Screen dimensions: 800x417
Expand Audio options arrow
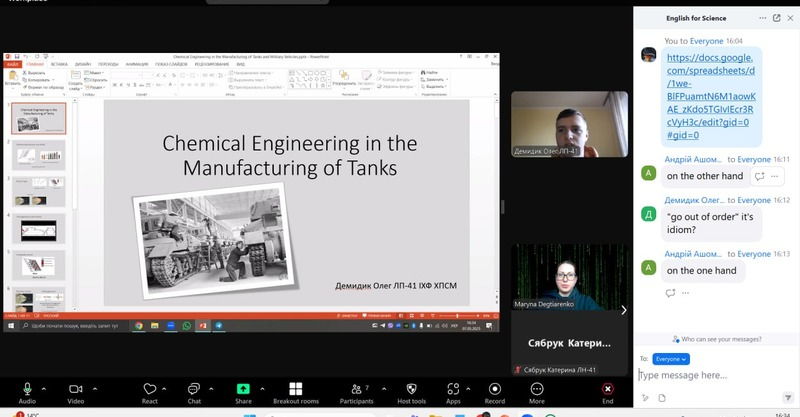pos(44,389)
